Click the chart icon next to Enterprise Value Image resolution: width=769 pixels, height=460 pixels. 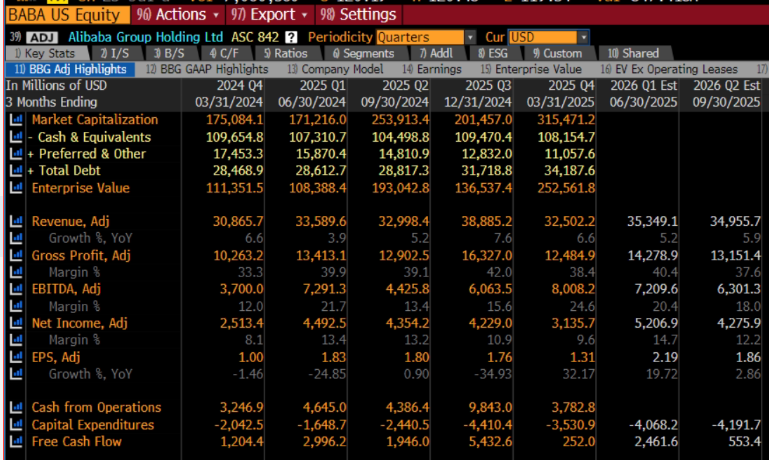click(15, 188)
